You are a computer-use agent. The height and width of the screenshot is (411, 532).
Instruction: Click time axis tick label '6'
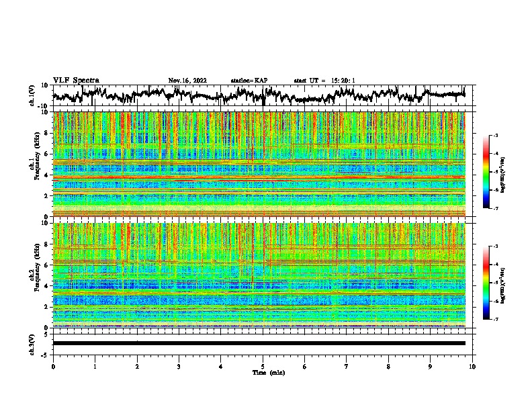[305, 367]
